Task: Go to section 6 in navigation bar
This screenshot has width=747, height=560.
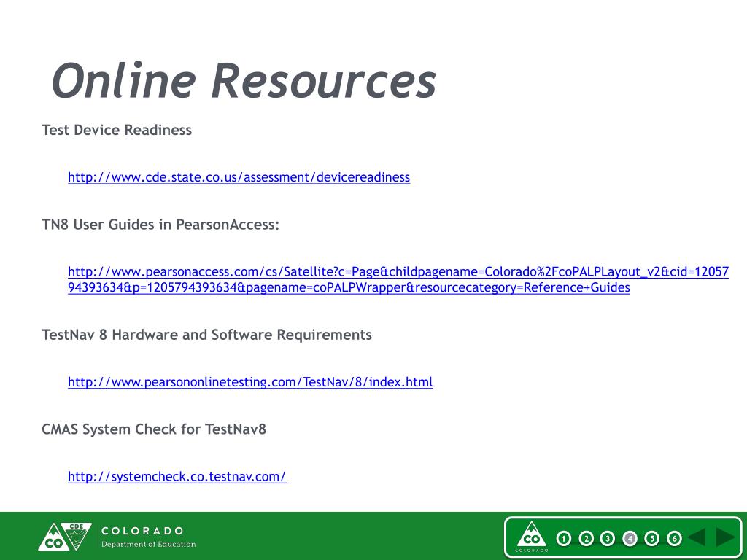Action: coord(674,539)
